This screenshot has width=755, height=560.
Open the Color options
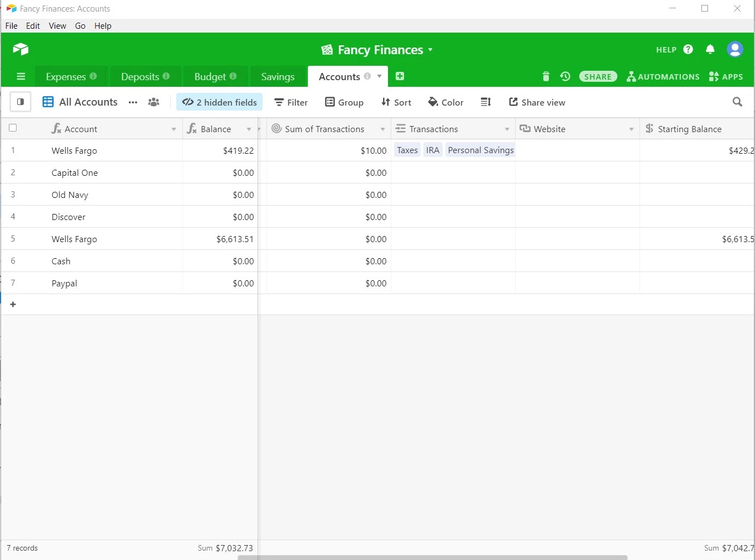coord(446,102)
